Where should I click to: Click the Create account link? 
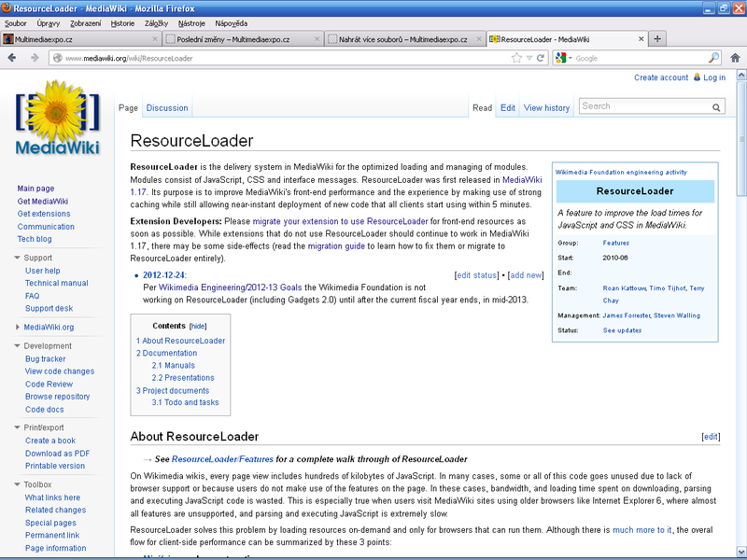click(661, 77)
